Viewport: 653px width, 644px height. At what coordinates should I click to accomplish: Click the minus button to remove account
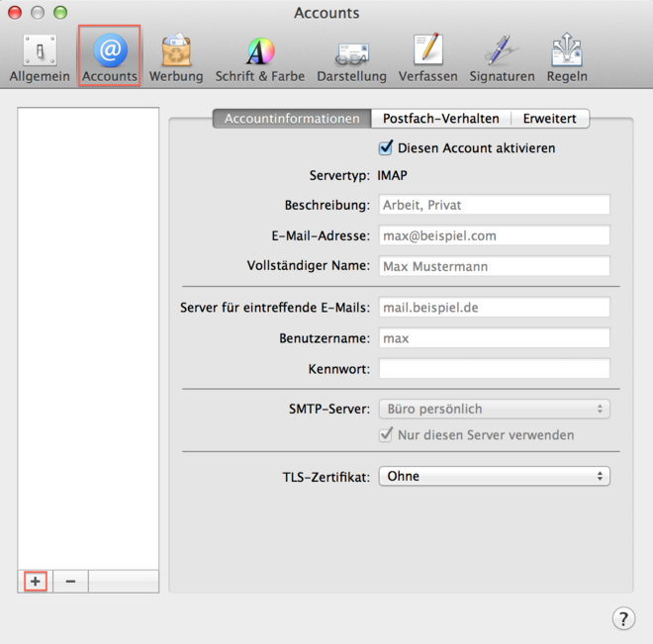(x=70, y=582)
